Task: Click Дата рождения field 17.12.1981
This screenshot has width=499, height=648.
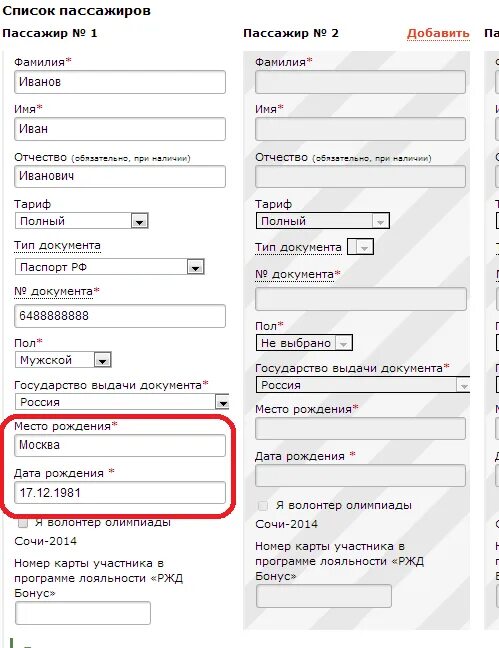Action: coord(120,492)
